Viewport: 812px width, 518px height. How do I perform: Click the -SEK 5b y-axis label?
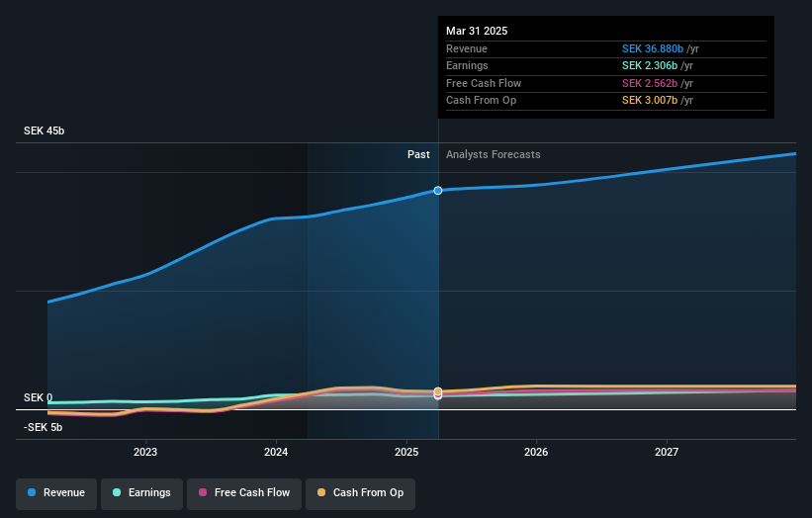[43, 427]
